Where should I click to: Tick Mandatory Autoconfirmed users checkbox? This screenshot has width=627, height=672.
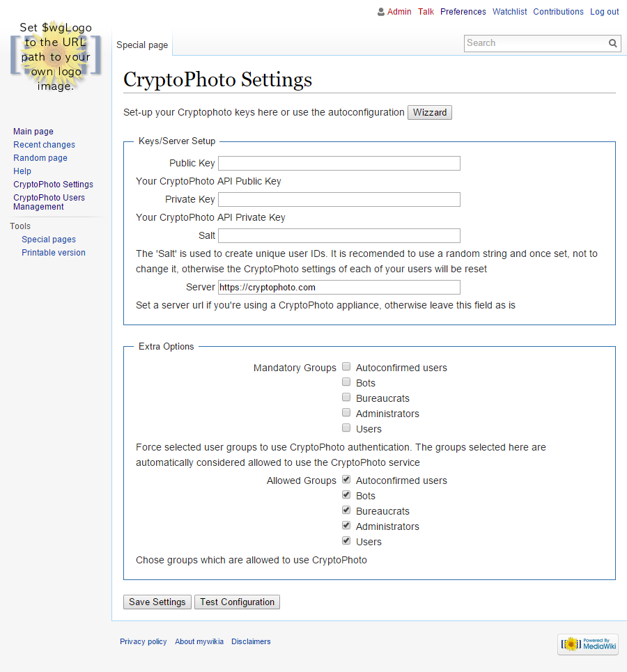[346, 366]
